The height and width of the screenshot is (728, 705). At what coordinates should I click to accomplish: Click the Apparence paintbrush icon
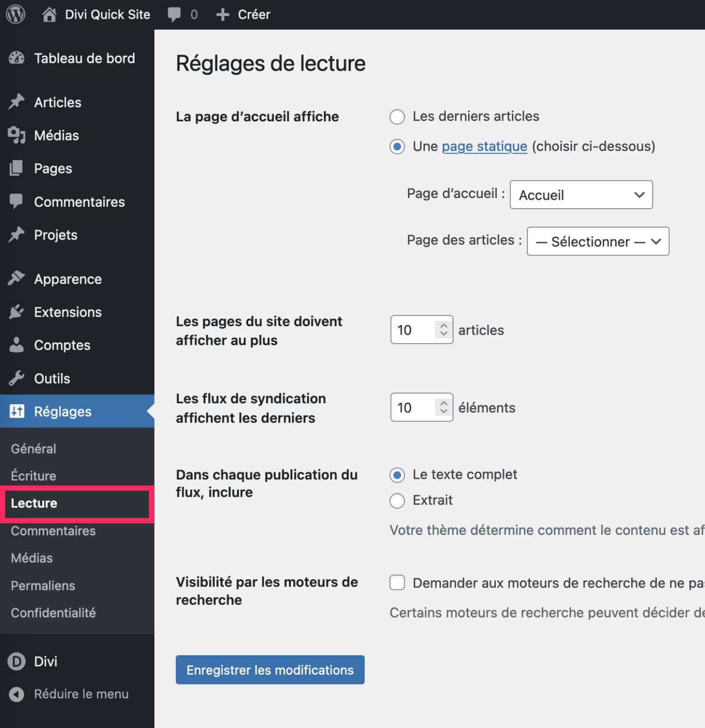click(16, 279)
